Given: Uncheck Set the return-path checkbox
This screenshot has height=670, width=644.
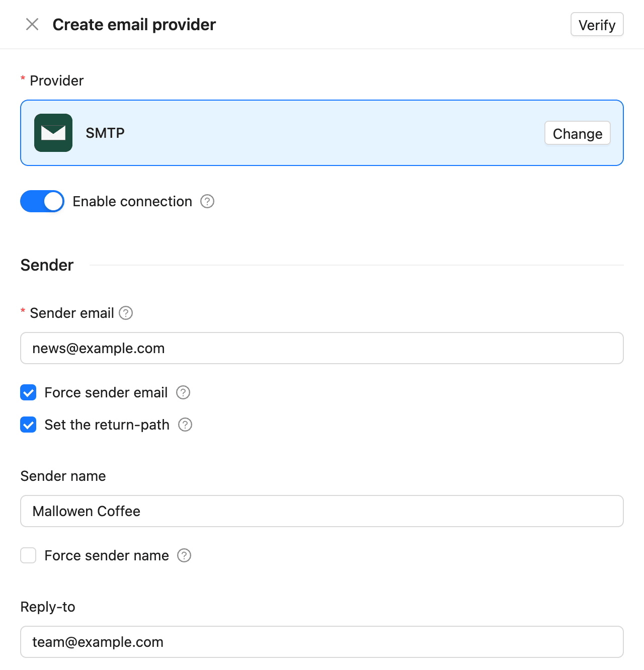Looking at the screenshot, I should pos(28,425).
